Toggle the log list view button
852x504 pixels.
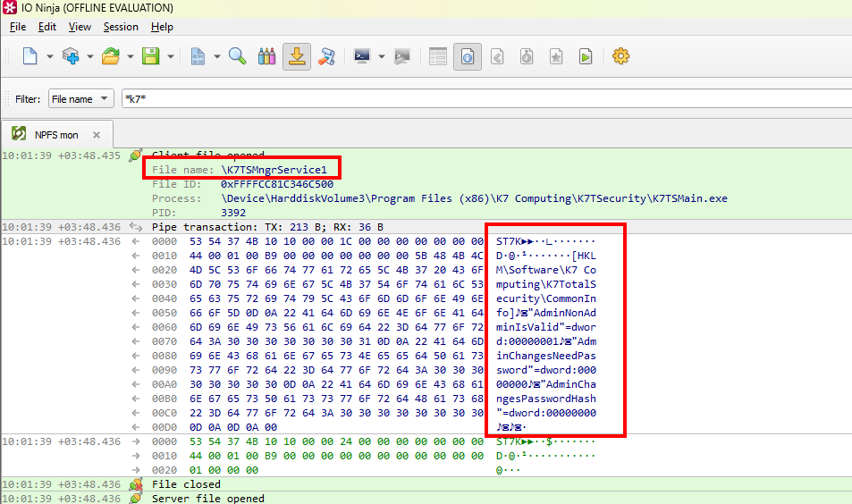pyautogui.click(x=437, y=56)
